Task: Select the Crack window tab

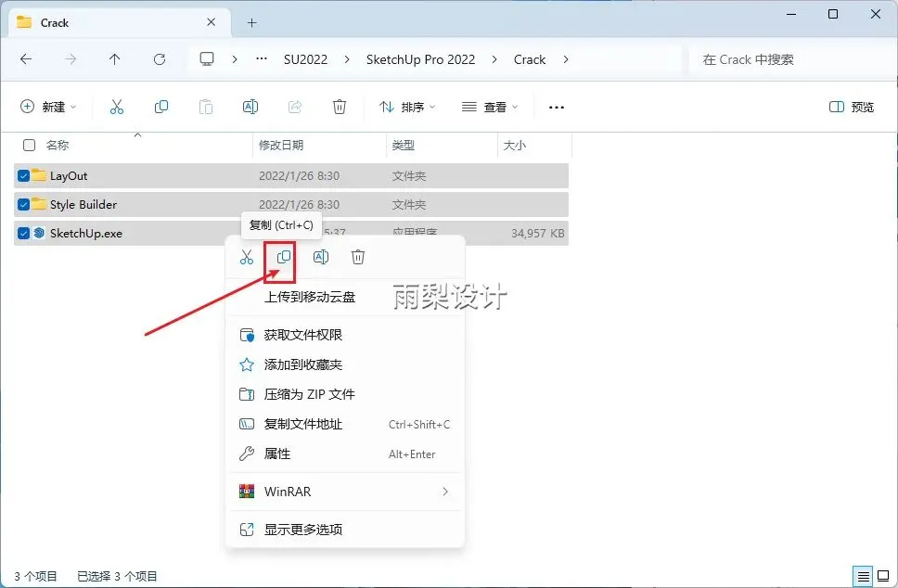Action: click(x=120, y=23)
